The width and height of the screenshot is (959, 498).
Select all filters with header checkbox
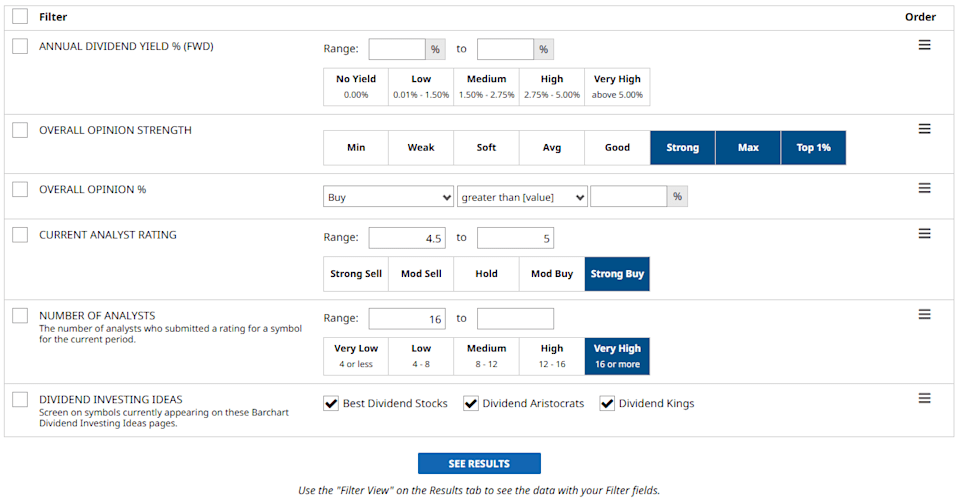tap(20, 17)
